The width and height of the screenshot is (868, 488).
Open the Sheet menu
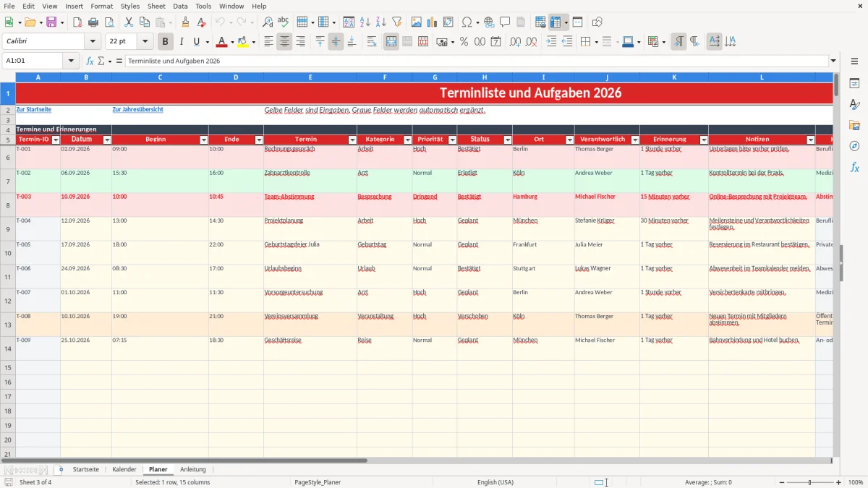[156, 6]
